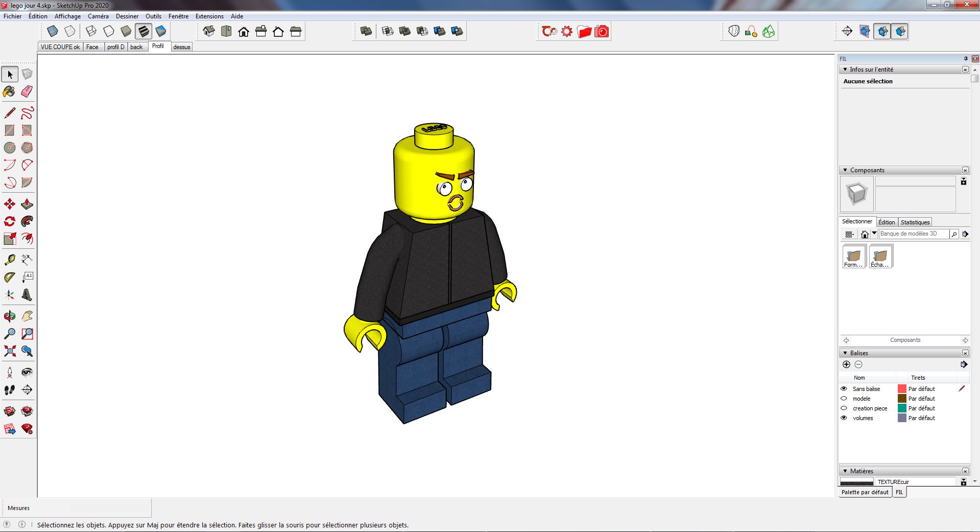Pick the 3D Text tool
Screen dimensions: 980x532
(27, 295)
